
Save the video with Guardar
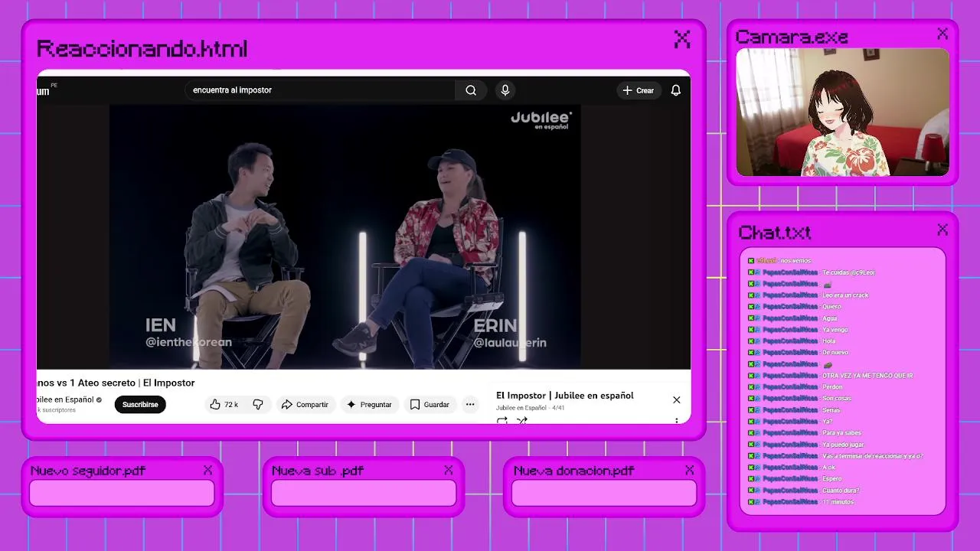(x=430, y=404)
